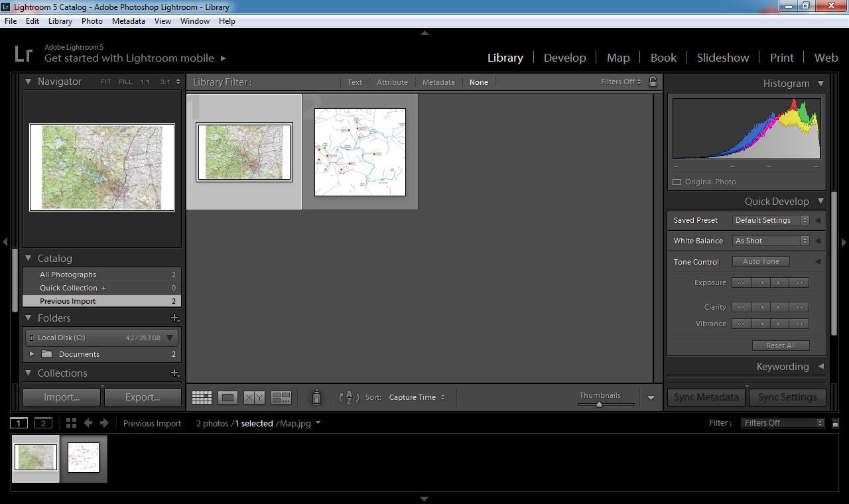Set Navigator zoom to FILL
The width and height of the screenshot is (849, 504).
125,82
